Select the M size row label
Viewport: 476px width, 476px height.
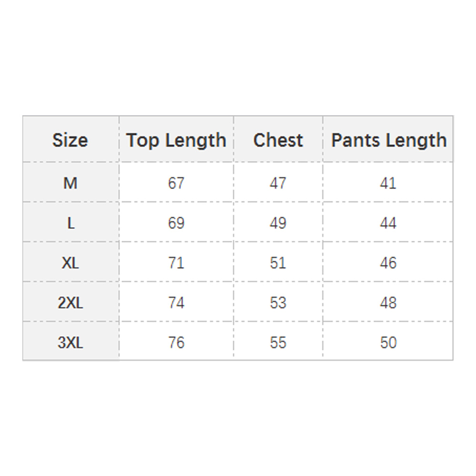coord(70,183)
